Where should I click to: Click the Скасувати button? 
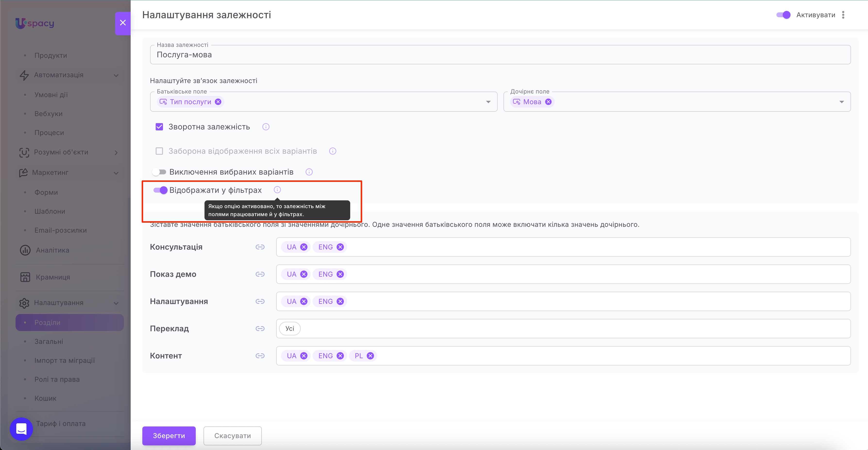tap(232, 435)
